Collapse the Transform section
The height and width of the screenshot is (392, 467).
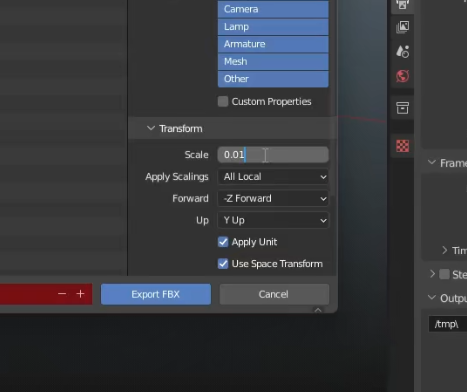tap(151, 128)
